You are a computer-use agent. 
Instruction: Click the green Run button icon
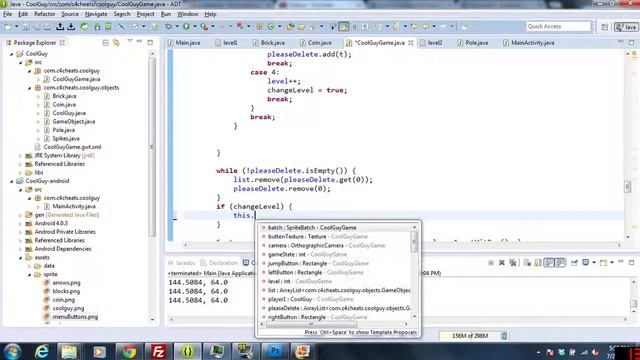(x=186, y=27)
